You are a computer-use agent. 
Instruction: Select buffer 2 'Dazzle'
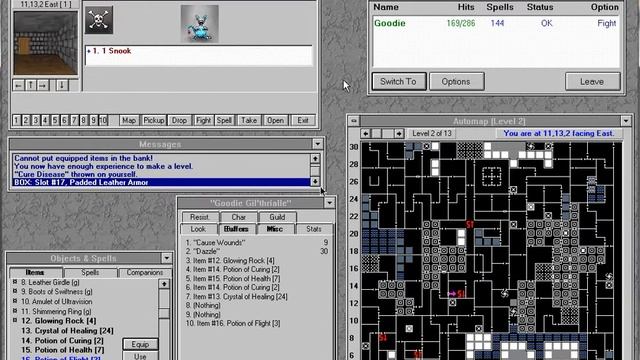[x=257, y=251]
